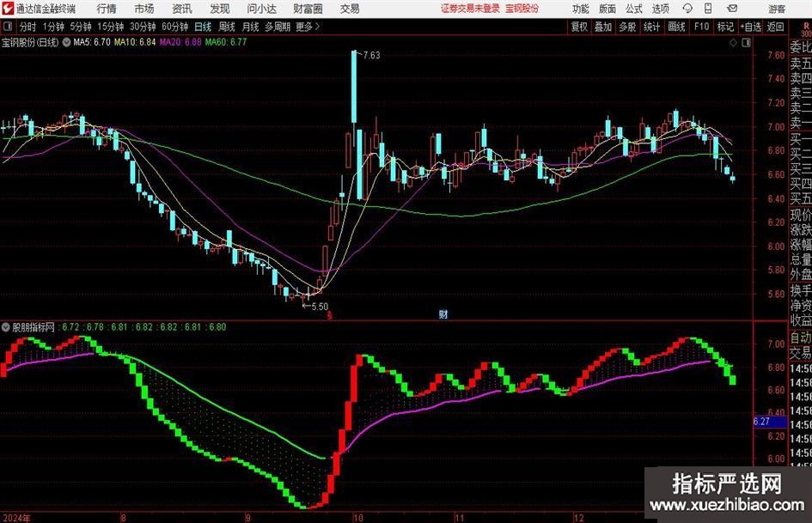
Task: Switch to 30分钟 period
Action: click(x=143, y=27)
